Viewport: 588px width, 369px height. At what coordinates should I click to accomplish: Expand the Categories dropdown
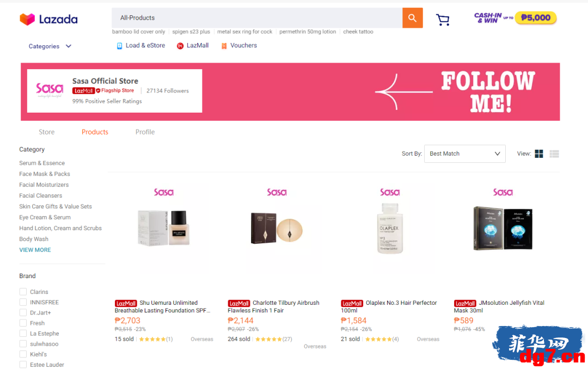click(50, 46)
